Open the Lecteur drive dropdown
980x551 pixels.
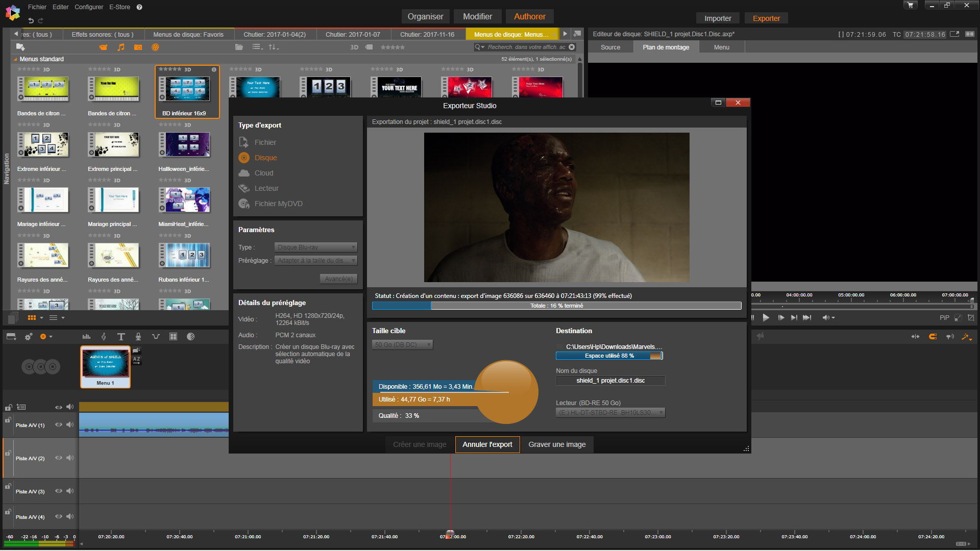click(610, 413)
